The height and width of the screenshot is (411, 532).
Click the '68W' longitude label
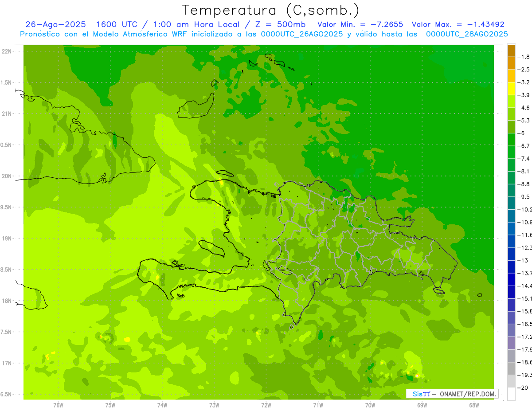474,405
